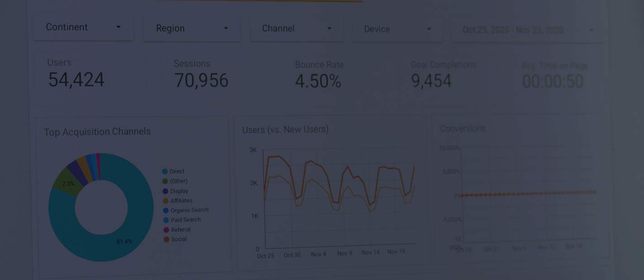Open the Continent dropdown filter
644x280 pixels.
[83, 27]
